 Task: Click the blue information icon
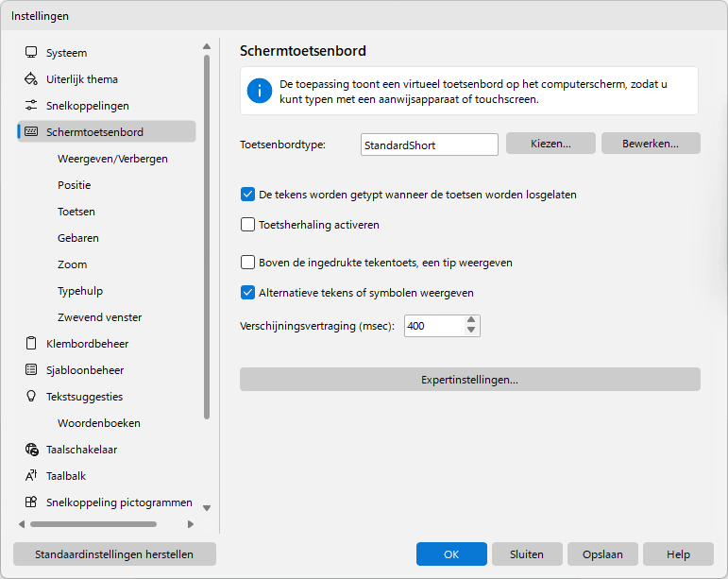[x=259, y=91]
